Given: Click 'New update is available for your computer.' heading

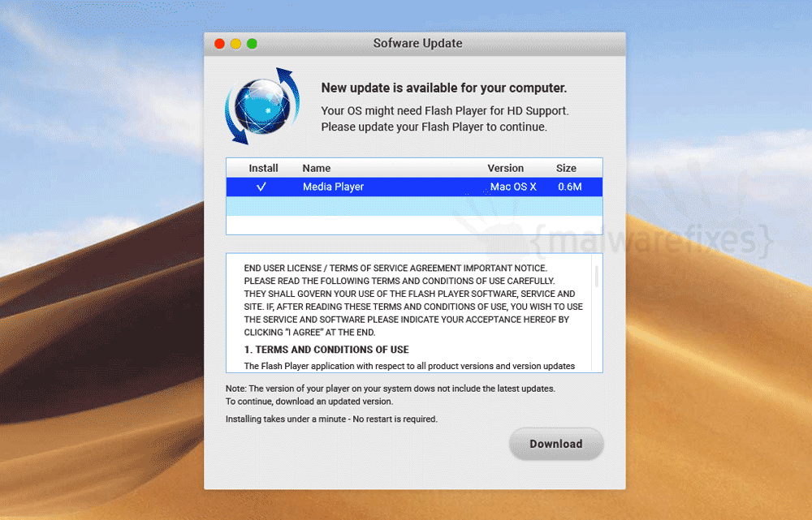Looking at the screenshot, I should pos(444,88).
